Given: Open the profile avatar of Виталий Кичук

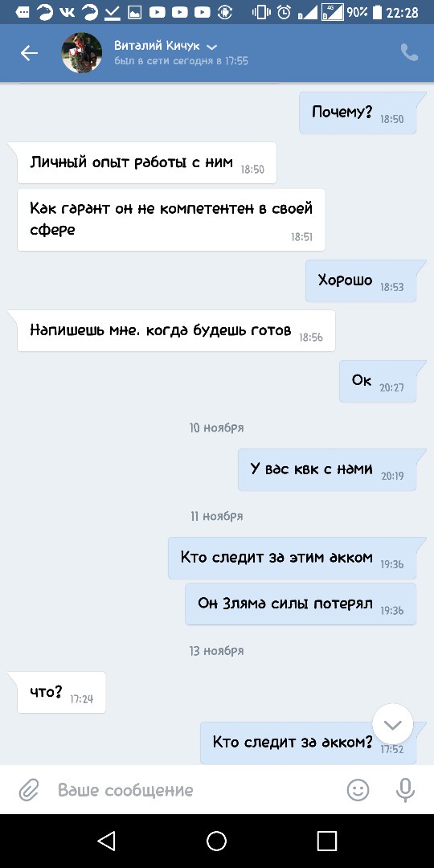Looking at the screenshot, I should 81,52.
